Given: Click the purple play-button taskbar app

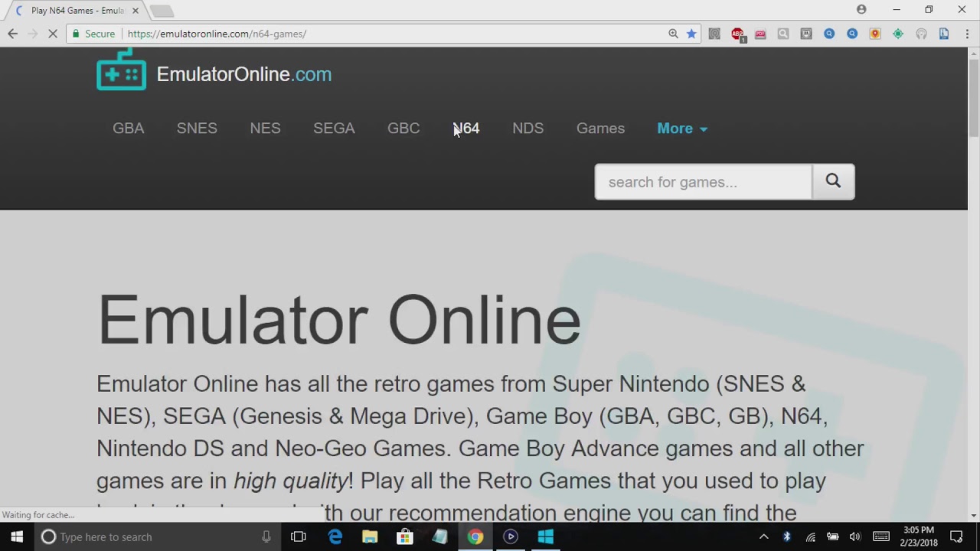Looking at the screenshot, I should click(511, 536).
